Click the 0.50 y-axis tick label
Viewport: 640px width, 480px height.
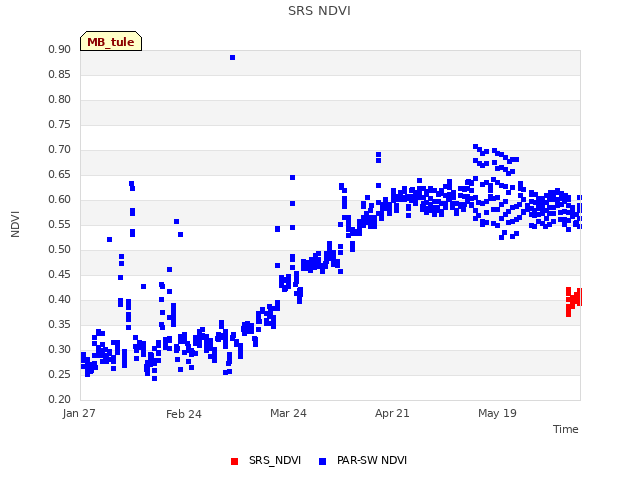[60, 249]
